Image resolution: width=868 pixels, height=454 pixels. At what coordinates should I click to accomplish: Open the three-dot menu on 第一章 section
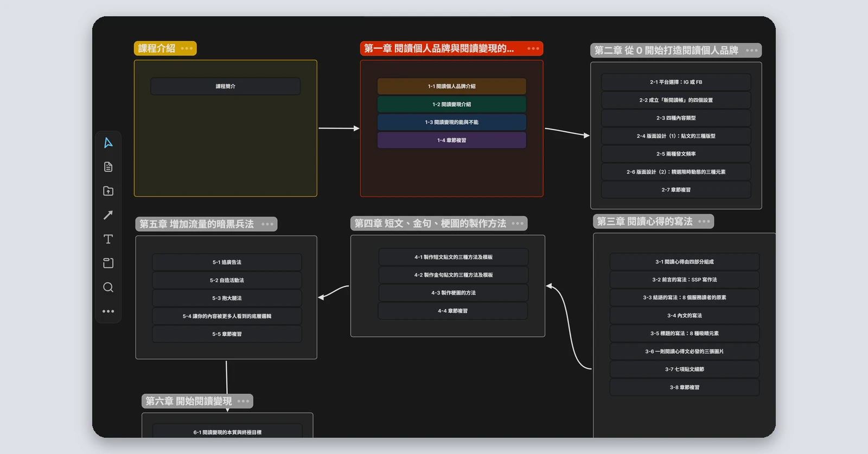[533, 48]
